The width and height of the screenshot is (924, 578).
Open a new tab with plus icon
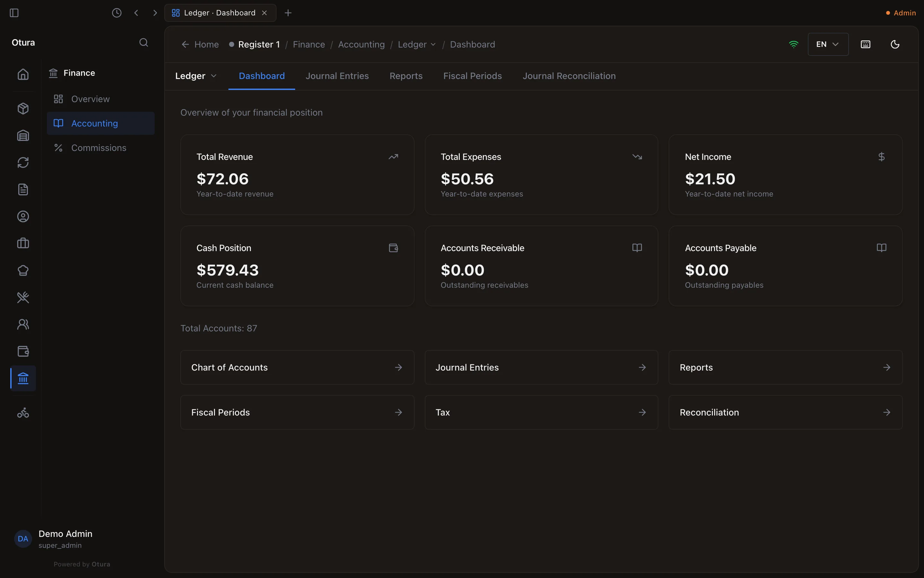click(288, 13)
